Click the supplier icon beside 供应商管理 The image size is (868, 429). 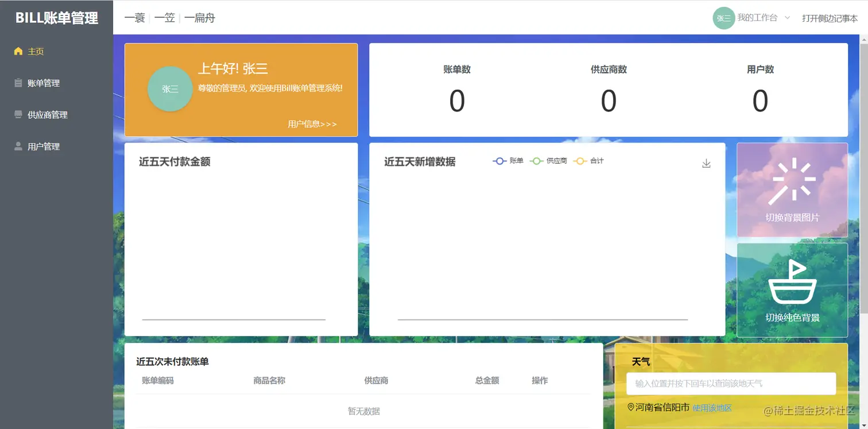click(x=18, y=114)
